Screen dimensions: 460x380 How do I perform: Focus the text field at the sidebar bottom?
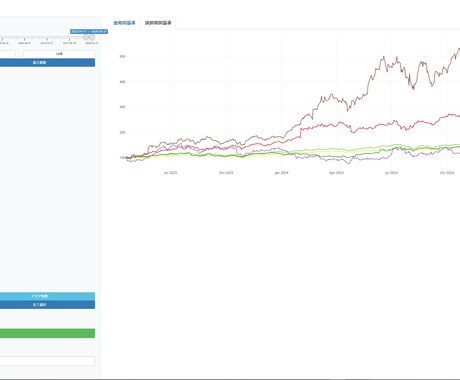(x=47, y=361)
